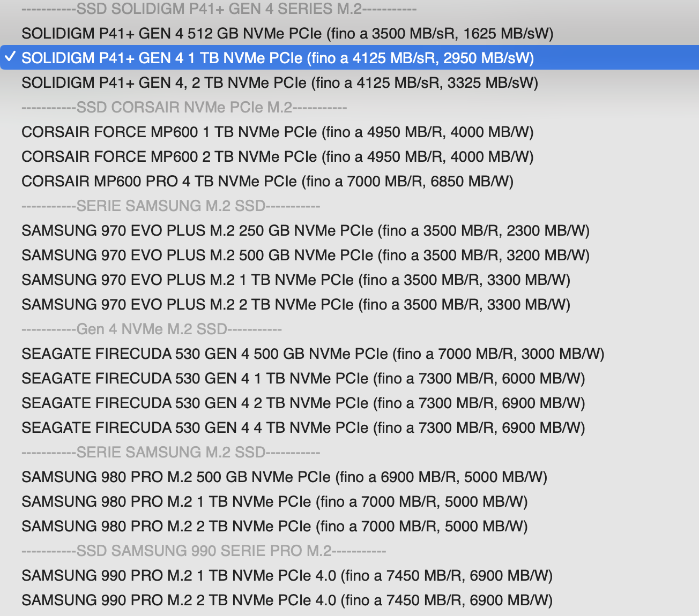Choose SEAGATE FIRECUDA 530 2 TB option

(349, 403)
